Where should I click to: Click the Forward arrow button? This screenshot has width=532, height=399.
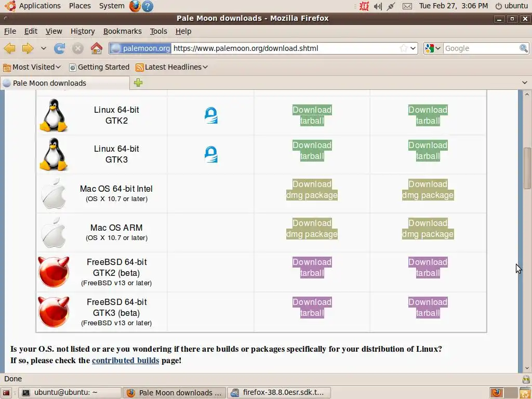click(28, 48)
